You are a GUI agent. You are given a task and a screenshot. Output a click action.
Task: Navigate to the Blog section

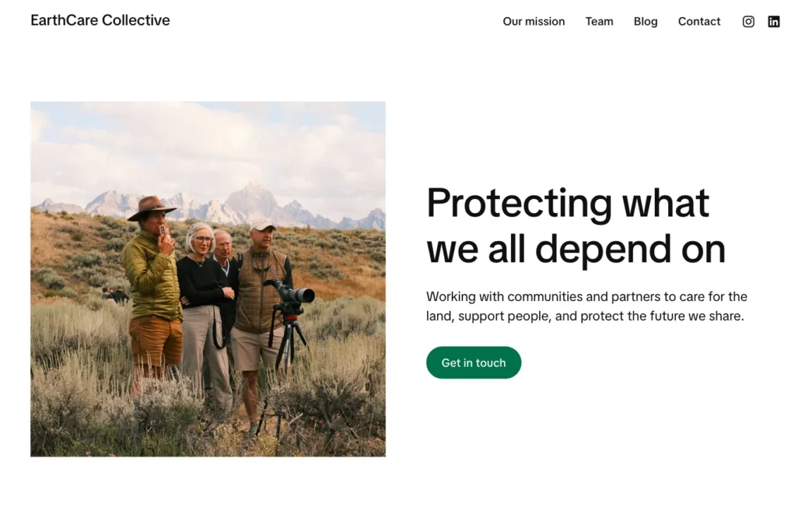coord(645,21)
